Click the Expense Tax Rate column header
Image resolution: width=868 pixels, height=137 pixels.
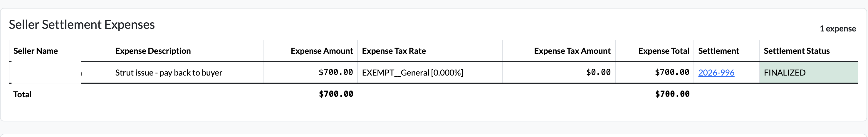[x=394, y=51]
